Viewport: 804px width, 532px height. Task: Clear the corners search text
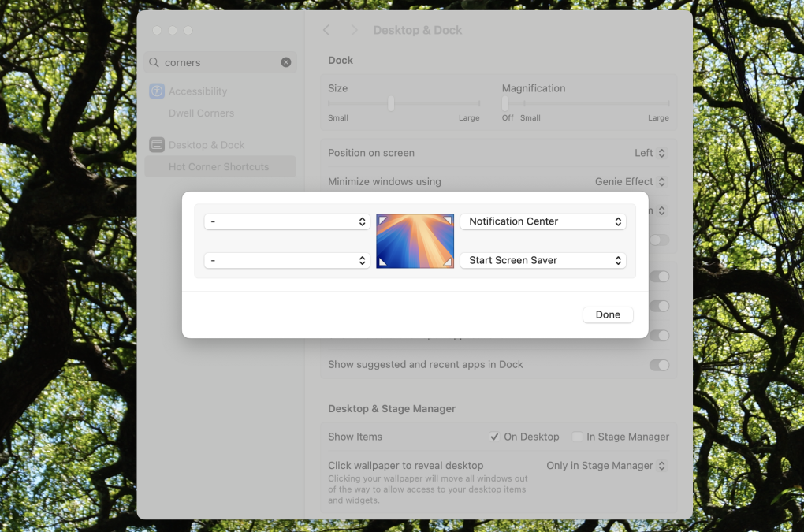(x=286, y=62)
